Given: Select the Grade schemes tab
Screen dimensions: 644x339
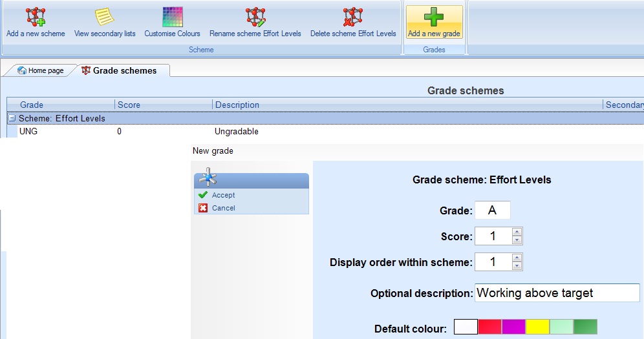Looking at the screenshot, I should coord(119,70).
